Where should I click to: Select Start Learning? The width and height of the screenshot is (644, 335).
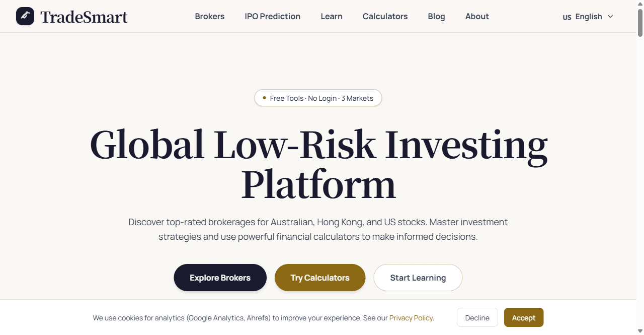point(418,278)
